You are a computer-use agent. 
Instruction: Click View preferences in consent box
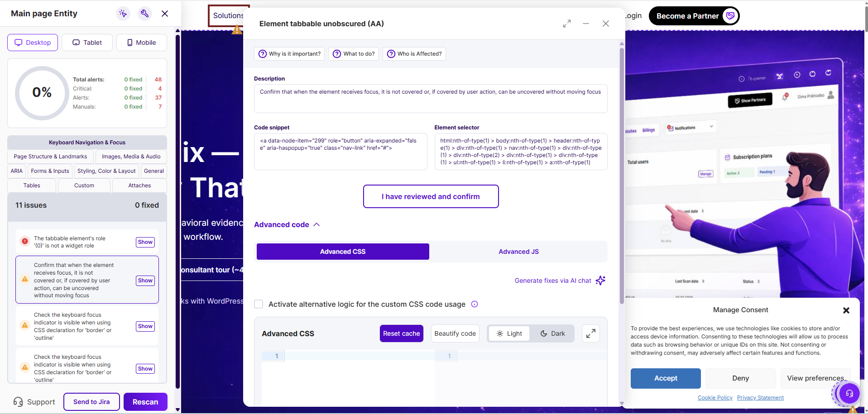pos(815,378)
